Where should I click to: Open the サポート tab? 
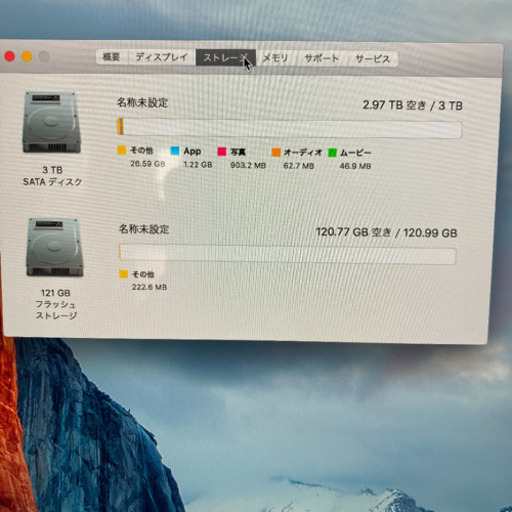322,59
